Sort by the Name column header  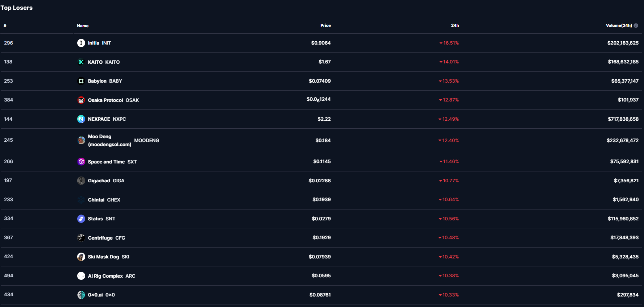(83, 26)
